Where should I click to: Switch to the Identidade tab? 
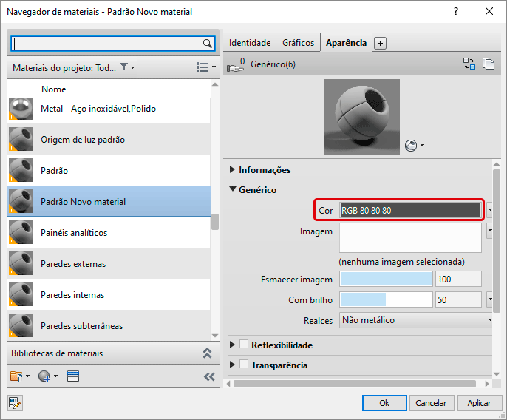click(250, 43)
